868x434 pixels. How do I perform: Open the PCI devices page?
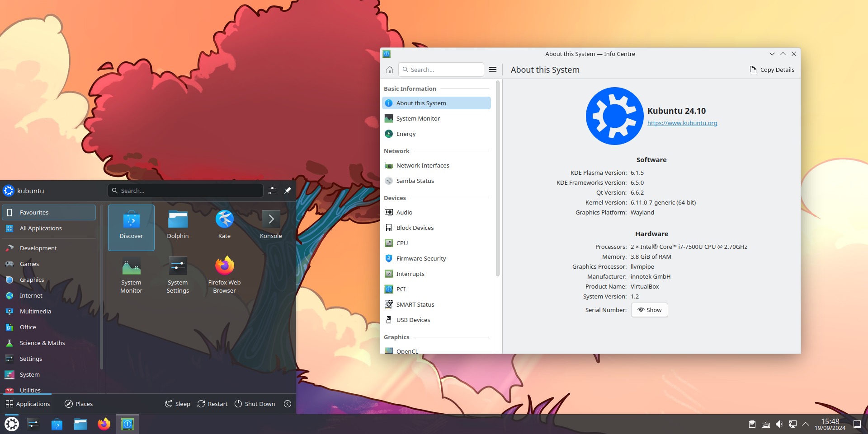(x=436, y=289)
